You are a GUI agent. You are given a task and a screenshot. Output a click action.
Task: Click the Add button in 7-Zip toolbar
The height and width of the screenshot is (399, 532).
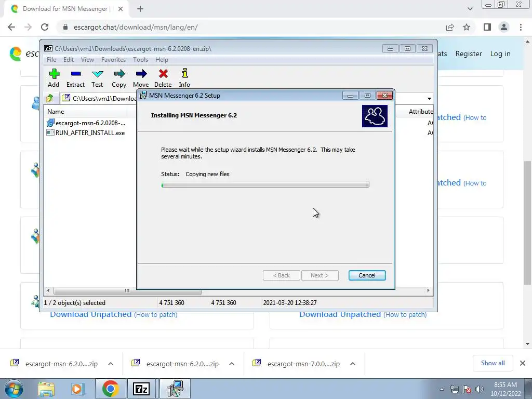(54, 78)
